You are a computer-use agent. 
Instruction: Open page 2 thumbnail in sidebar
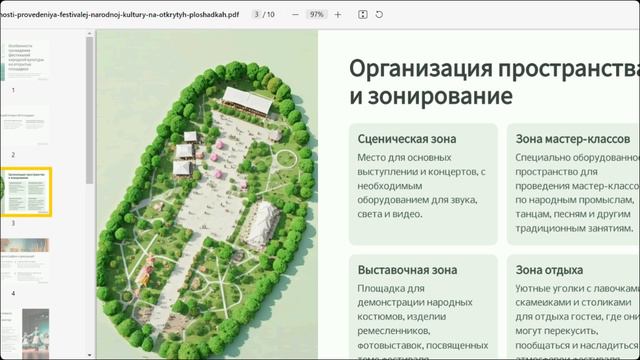(25, 125)
